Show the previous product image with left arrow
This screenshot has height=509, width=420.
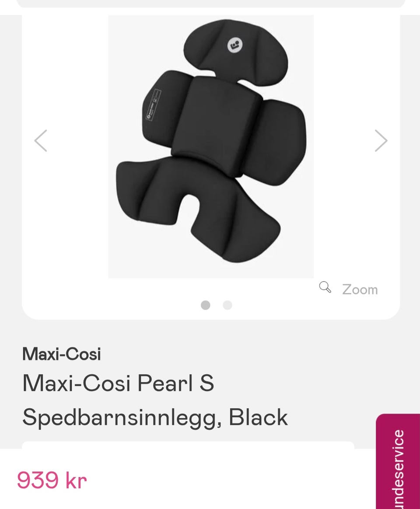[41, 140]
